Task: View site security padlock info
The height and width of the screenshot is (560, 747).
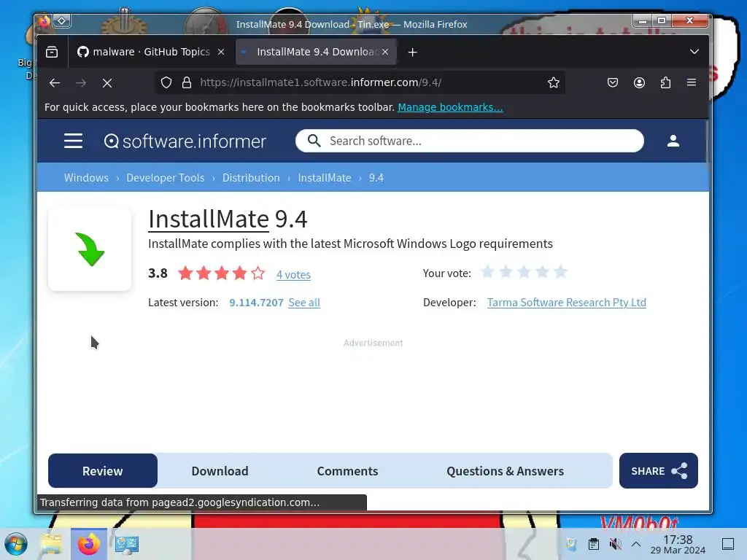Action: pos(187,82)
